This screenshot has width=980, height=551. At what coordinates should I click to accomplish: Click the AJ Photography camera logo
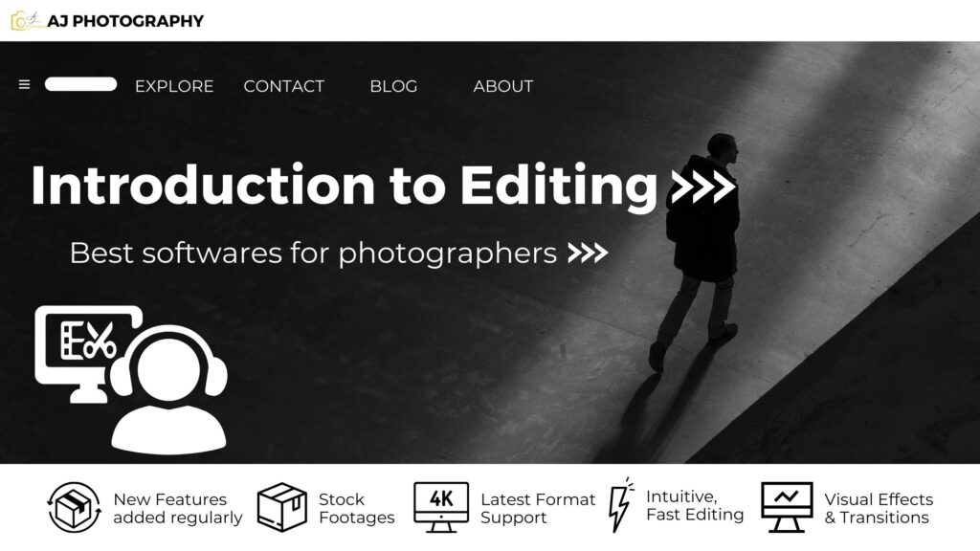click(x=27, y=21)
